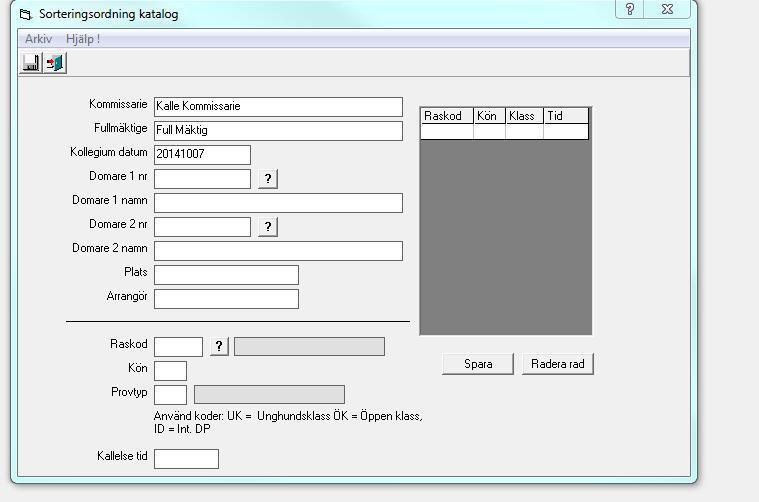Screen dimensions: 759x502
Task: Click the lookup button beside Domare 1 nr
Action: click(268, 179)
